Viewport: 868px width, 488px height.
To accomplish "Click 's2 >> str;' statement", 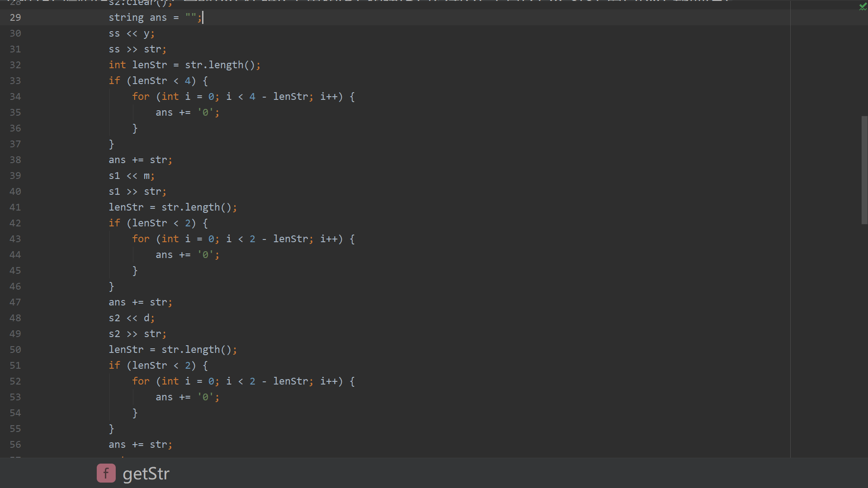I will tap(137, 334).
